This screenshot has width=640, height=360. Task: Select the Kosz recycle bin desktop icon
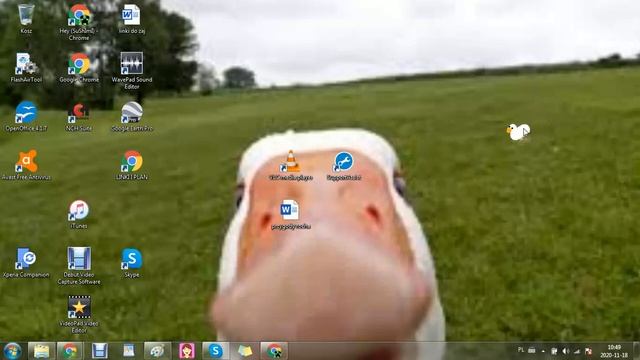[26, 18]
